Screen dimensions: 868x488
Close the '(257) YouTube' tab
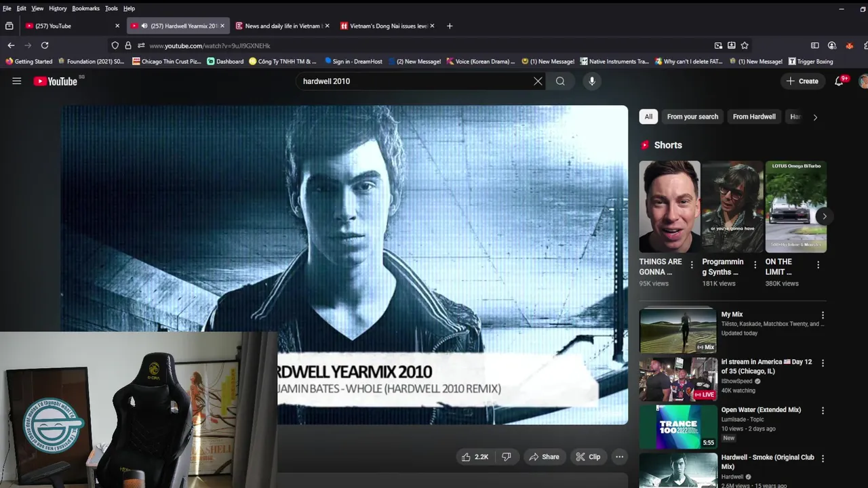117,26
